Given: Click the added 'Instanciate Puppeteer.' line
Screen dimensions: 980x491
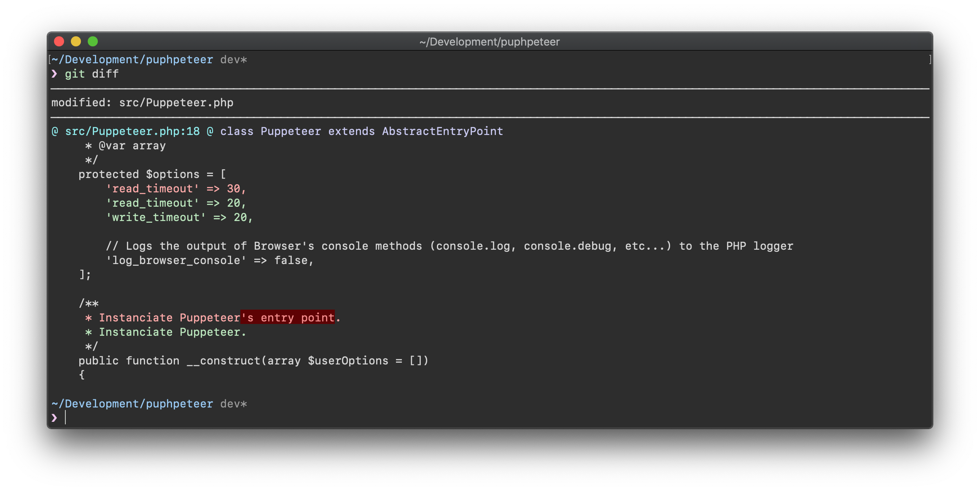Looking at the screenshot, I should (166, 332).
